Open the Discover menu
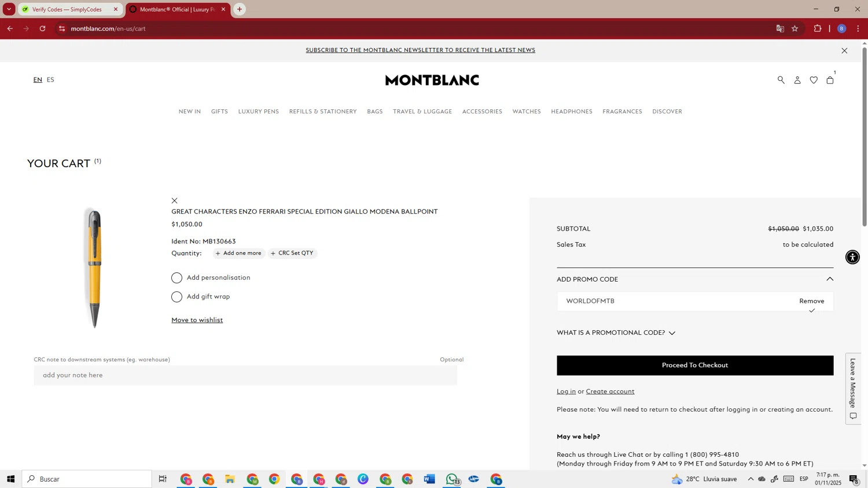Image resolution: width=868 pixels, height=488 pixels. click(667, 112)
